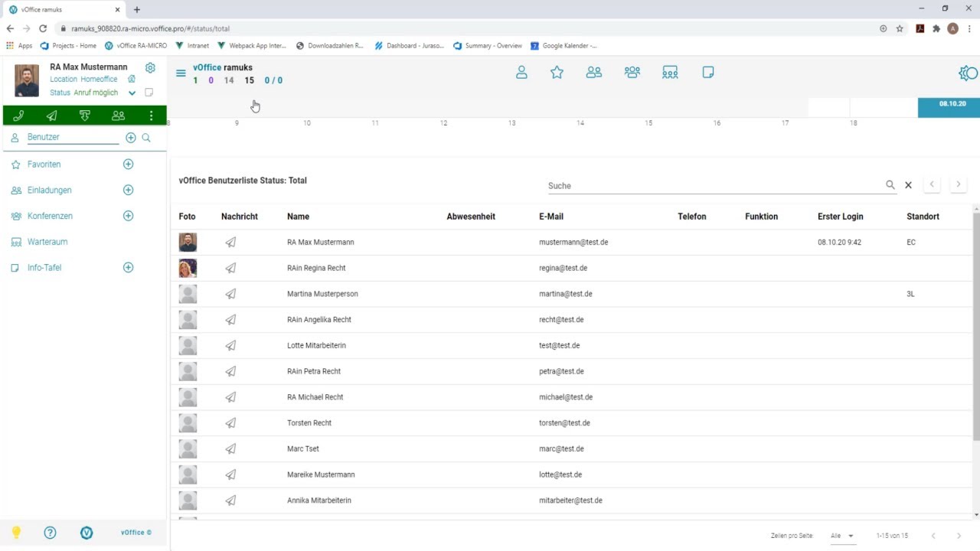Click the vOffice logo icon at bottom

click(x=87, y=533)
